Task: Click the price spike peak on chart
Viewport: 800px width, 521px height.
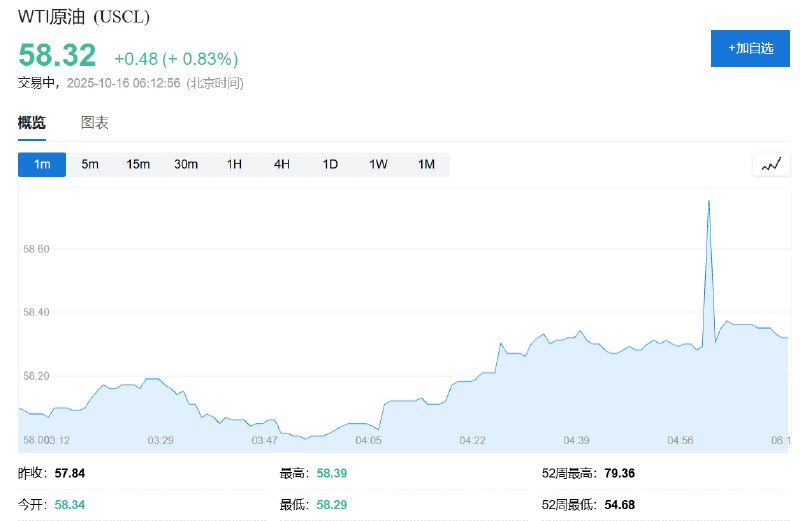Action: pyautogui.click(x=709, y=201)
